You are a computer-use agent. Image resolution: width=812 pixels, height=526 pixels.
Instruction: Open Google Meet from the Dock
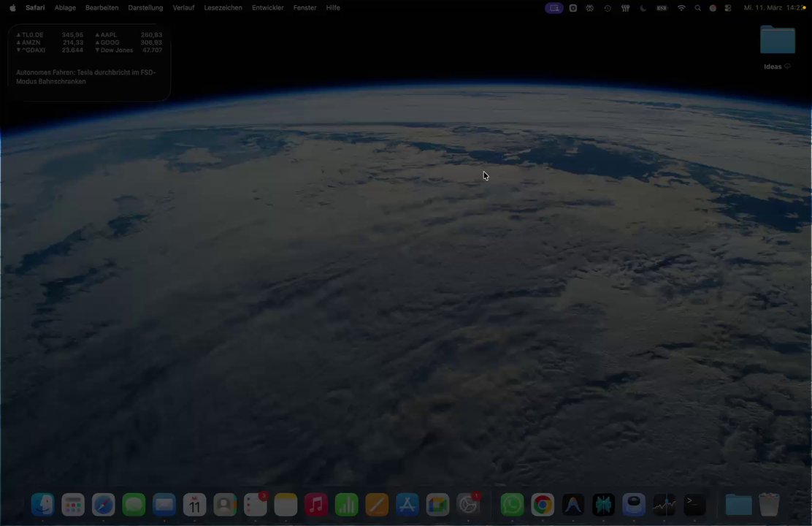(437, 505)
